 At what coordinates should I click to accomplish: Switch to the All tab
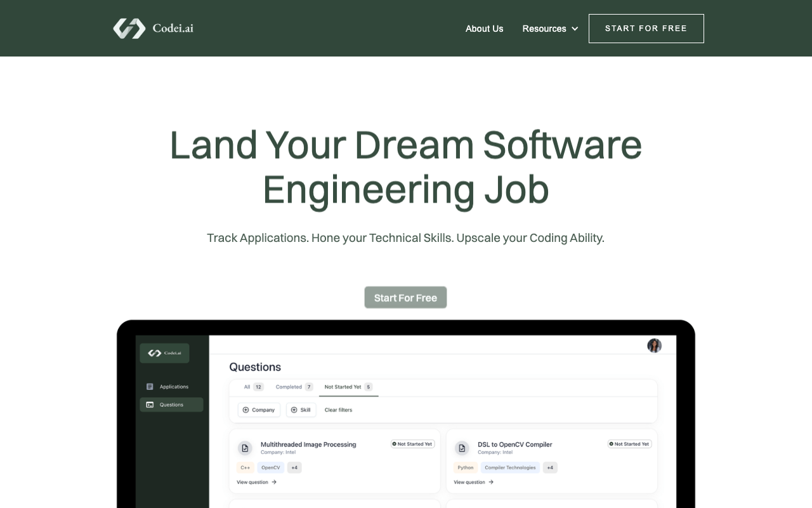253,387
